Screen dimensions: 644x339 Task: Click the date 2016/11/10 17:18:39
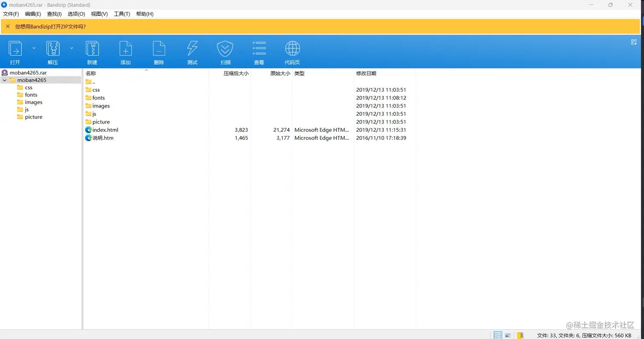coord(381,138)
